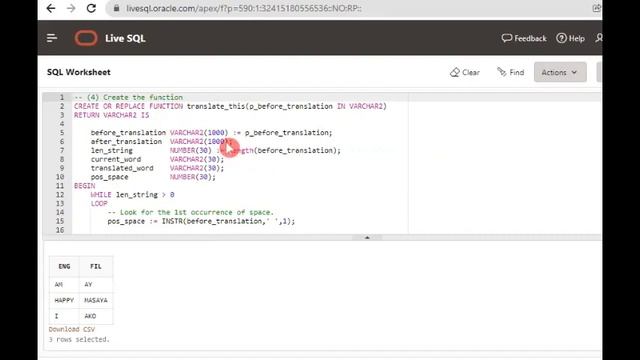The height and width of the screenshot is (360, 640).
Task: Go back in the browser
Action: click(51, 8)
